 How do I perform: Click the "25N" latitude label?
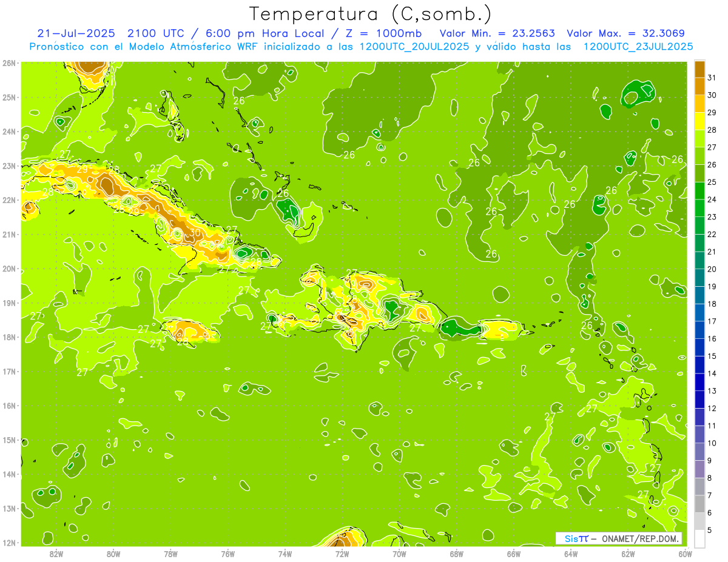(9, 97)
